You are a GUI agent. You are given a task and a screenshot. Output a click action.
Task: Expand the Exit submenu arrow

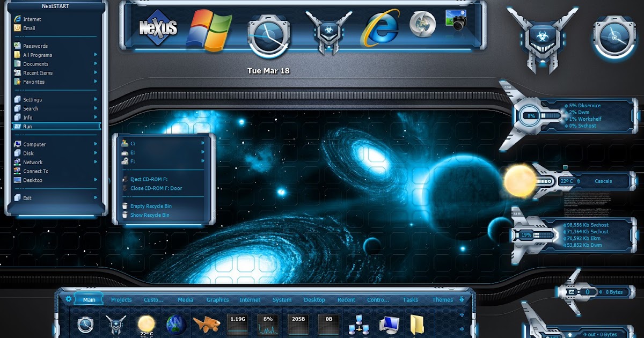(x=96, y=197)
